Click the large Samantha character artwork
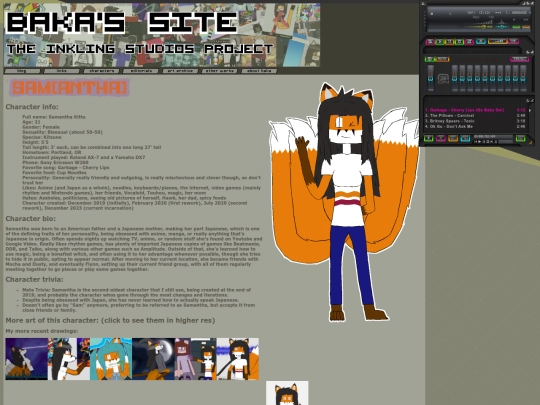The height and width of the screenshot is (405, 540). click(344, 202)
